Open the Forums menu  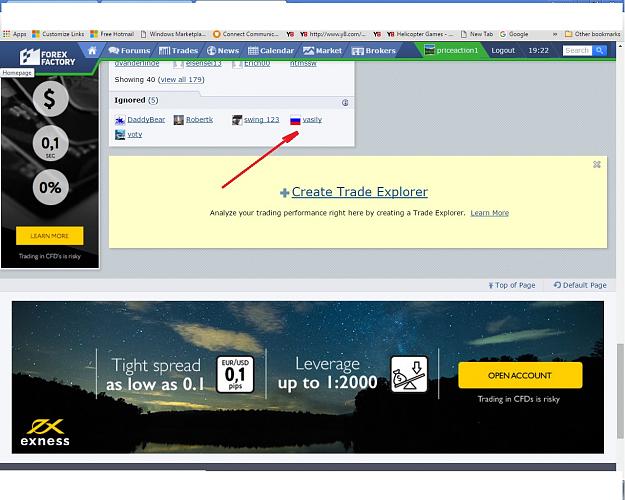(129, 51)
